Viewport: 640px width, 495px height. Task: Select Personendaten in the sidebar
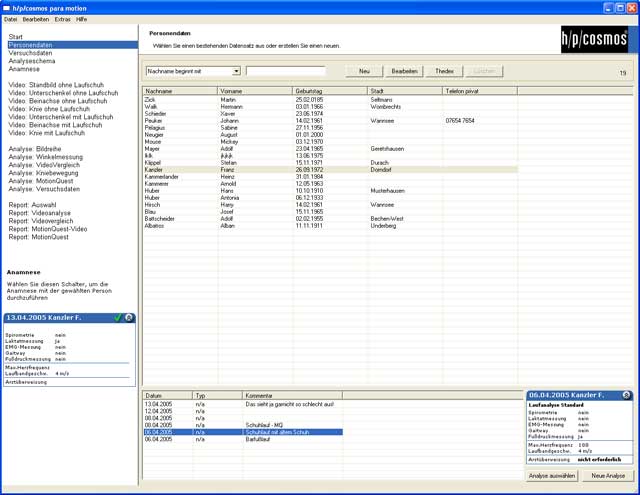point(73,45)
